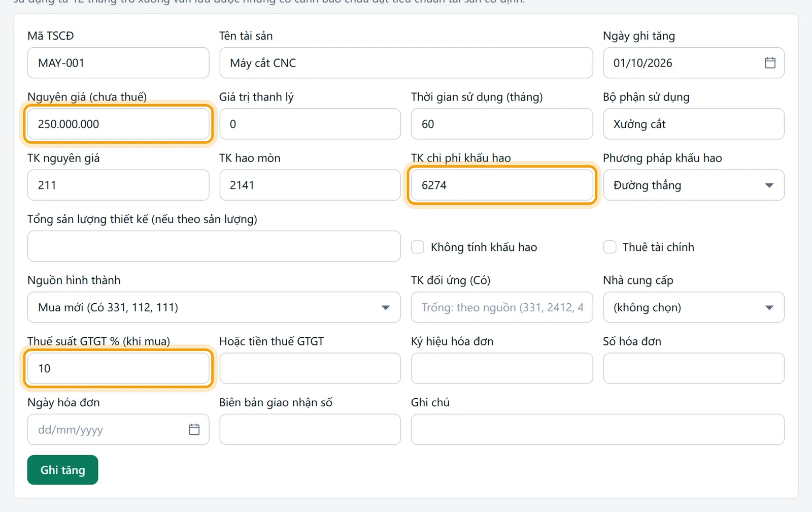Screen dimensions: 812x512
Task: Focus the TK đối ứng (Có) field
Action: [502, 307]
